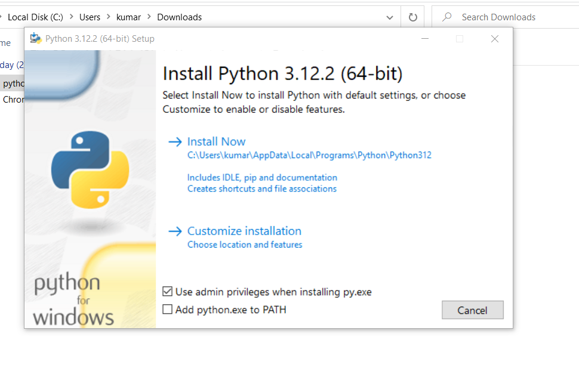Click the arrow icon beside Customize installation
579x392 pixels.
174,231
